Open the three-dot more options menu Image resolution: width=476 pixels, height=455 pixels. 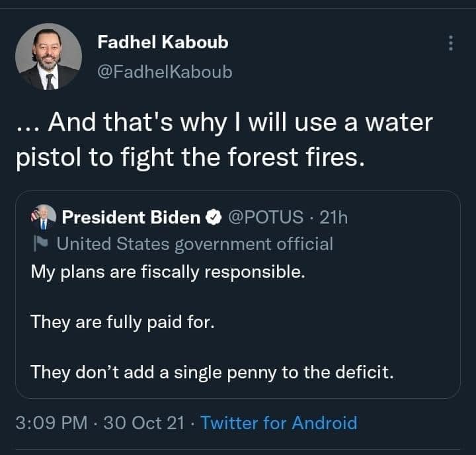point(451,43)
